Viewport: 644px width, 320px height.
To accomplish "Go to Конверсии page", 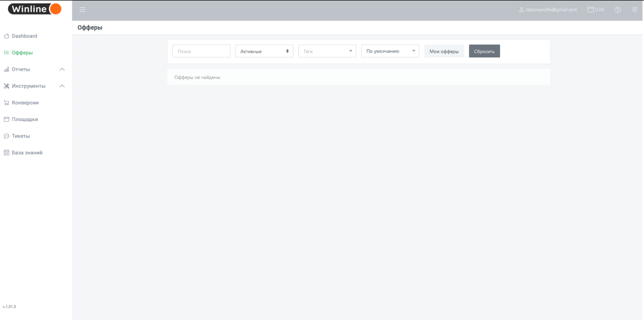I will click(25, 102).
